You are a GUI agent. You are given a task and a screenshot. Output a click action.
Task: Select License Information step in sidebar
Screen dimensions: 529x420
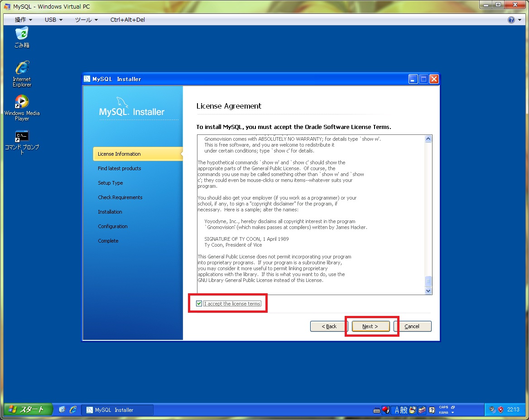click(138, 154)
